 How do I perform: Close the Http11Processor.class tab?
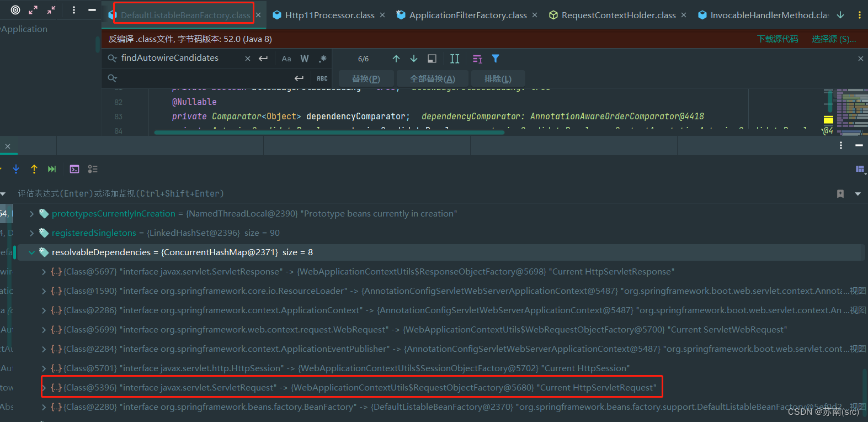(x=382, y=15)
